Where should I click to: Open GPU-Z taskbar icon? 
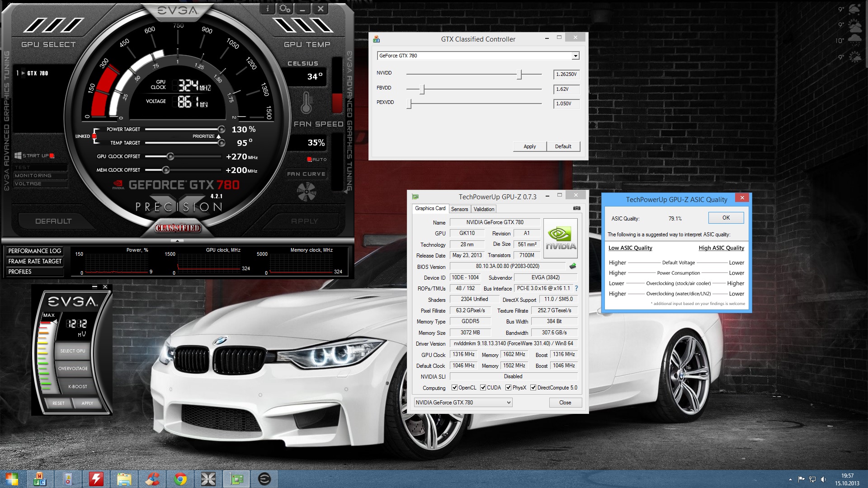(236, 479)
